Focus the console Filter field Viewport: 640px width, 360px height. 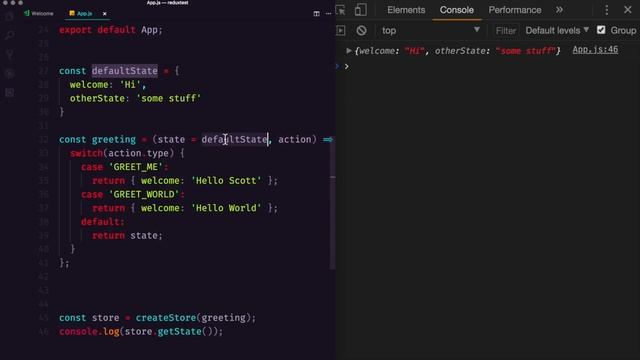pyautogui.click(x=505, y=31)
